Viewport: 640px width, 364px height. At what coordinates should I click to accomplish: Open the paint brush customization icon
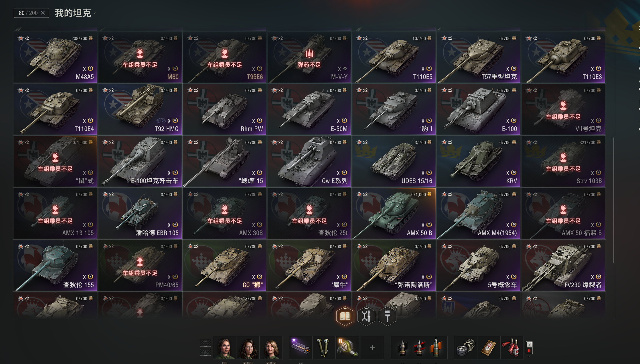(x=387, y=316)
